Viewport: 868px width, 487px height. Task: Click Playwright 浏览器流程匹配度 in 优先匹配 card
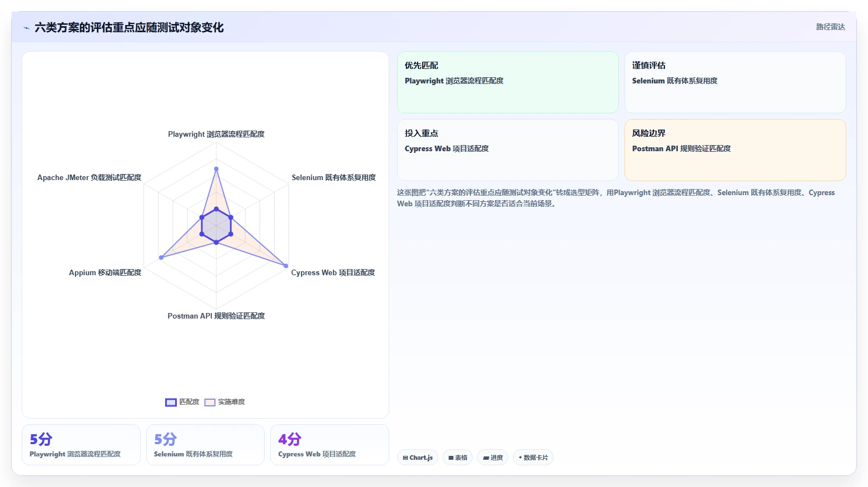pyautogui.click(x=454, y=81)
